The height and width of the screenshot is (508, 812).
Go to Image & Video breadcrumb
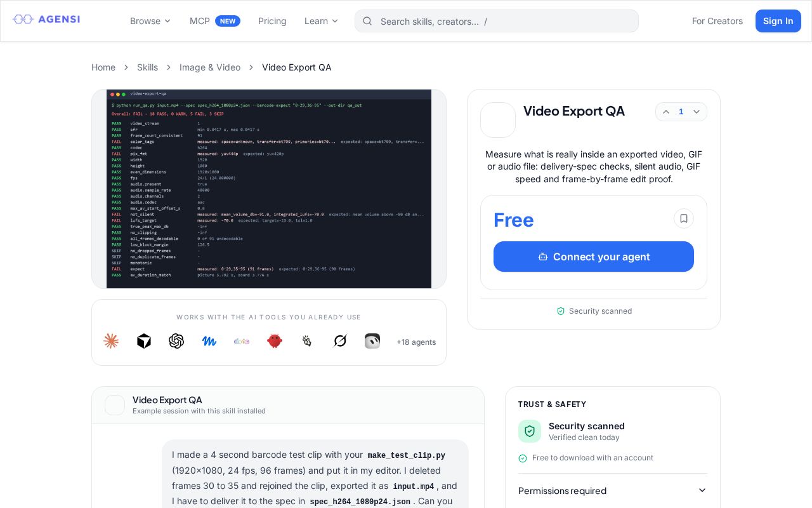click(x=210, y=67)
